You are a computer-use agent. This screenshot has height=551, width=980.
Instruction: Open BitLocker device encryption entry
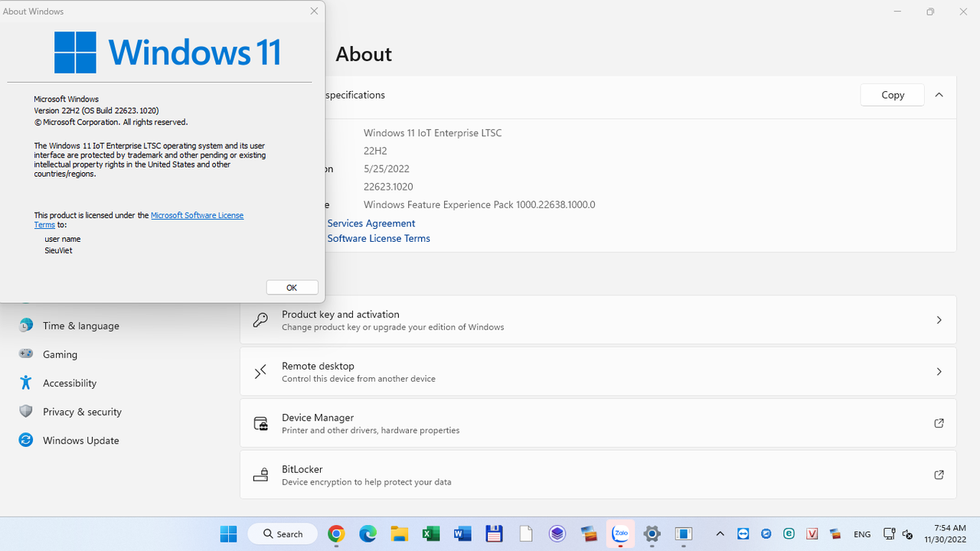(598, 475)
